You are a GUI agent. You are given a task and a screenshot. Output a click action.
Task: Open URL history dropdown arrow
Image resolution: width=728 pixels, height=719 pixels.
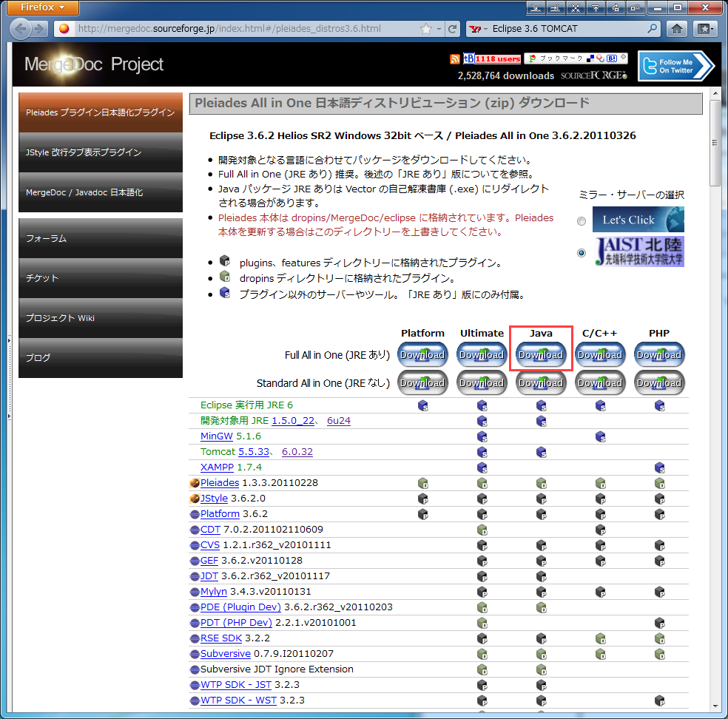(439, 29)
